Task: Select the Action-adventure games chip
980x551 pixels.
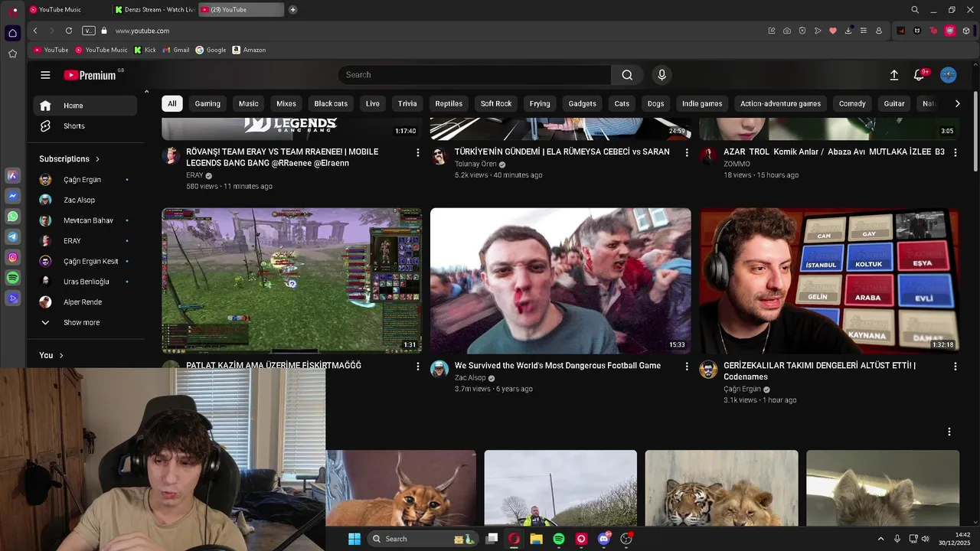Action: pyautogui.click(x=780, y=103)
